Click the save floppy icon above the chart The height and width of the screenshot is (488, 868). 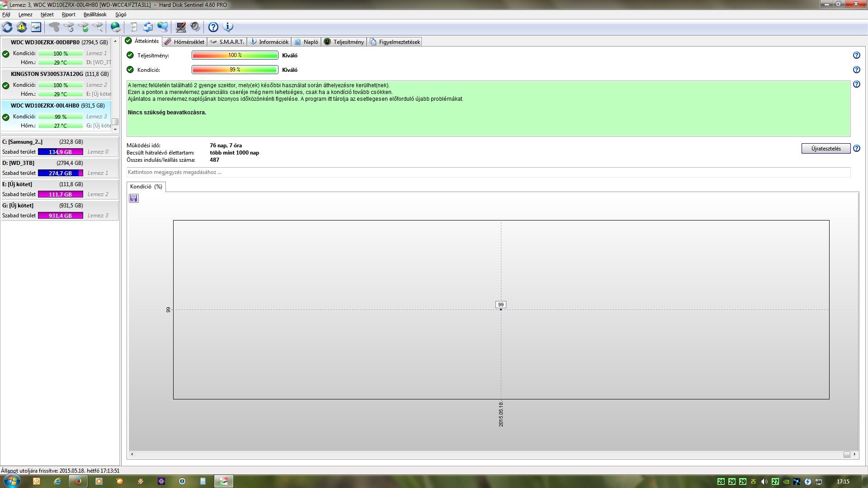point(134,198)
